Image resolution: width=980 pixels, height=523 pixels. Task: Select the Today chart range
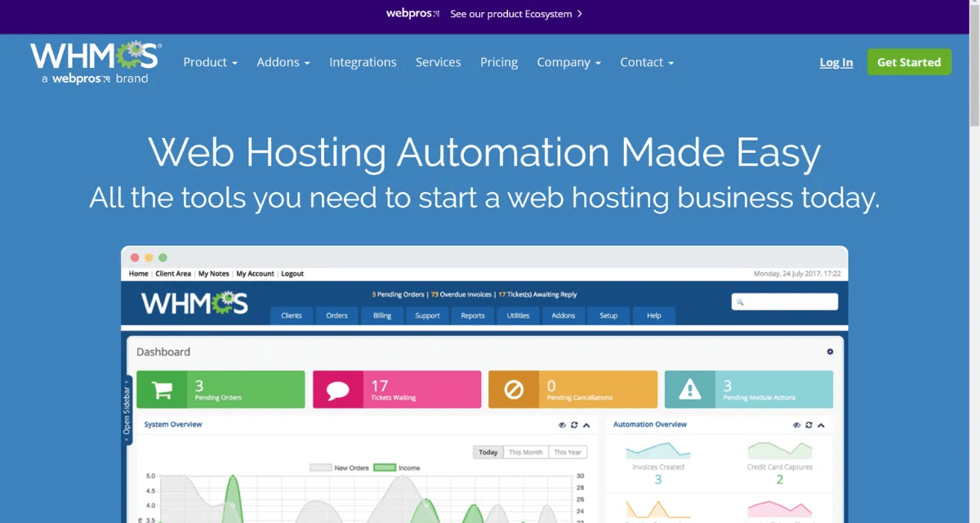(488, 452)
